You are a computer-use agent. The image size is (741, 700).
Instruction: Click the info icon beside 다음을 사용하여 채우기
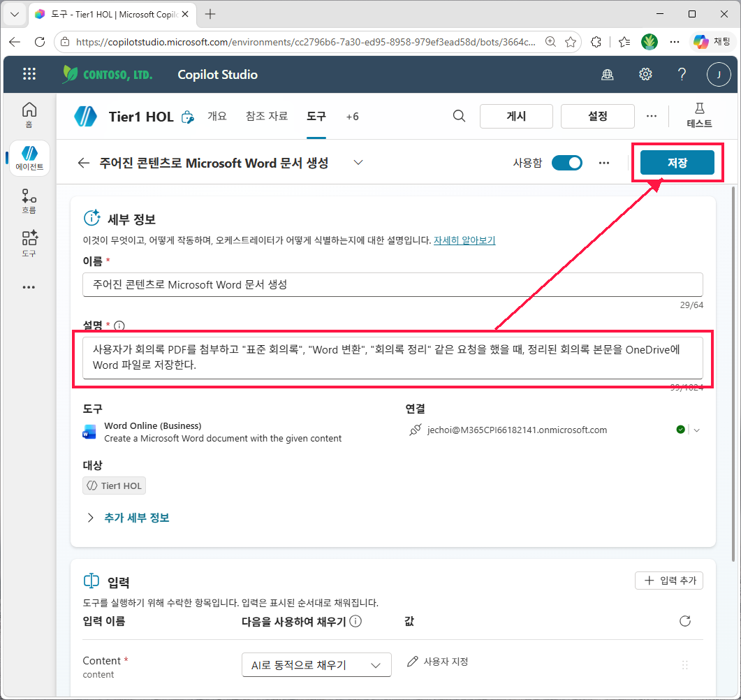coord(356,621)
